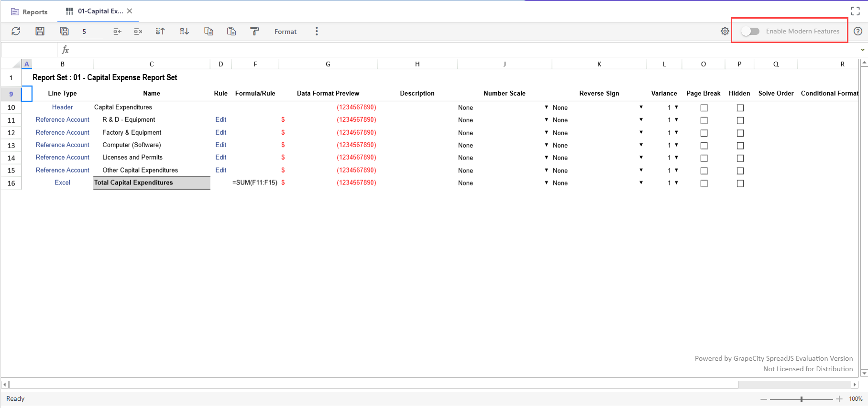Open Reverse Sign dropdown for Total Capital Expenditures
This screenshot has width=868, height=408.
click(641, 183)
